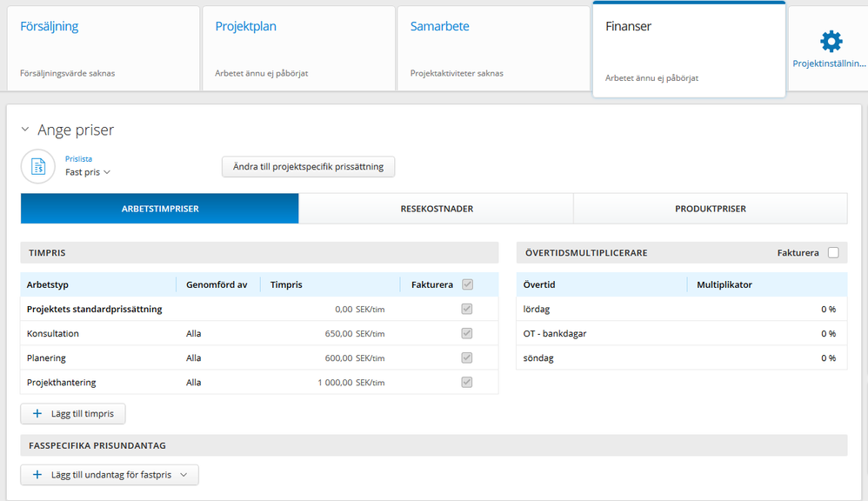The width and height of the screenshot is (868, 501).
Task: Collapse the Ange priser section
Action: coord(25,130)
